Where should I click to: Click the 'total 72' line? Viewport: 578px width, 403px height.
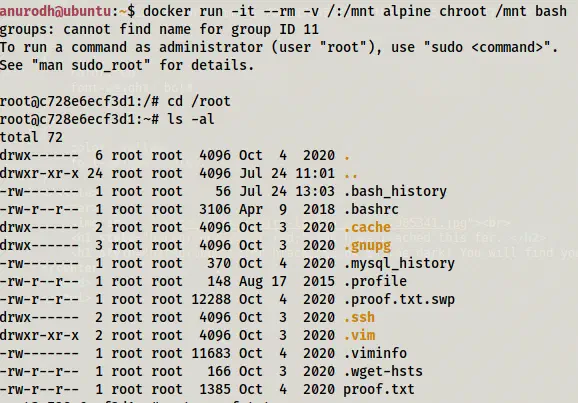point(32,137)
